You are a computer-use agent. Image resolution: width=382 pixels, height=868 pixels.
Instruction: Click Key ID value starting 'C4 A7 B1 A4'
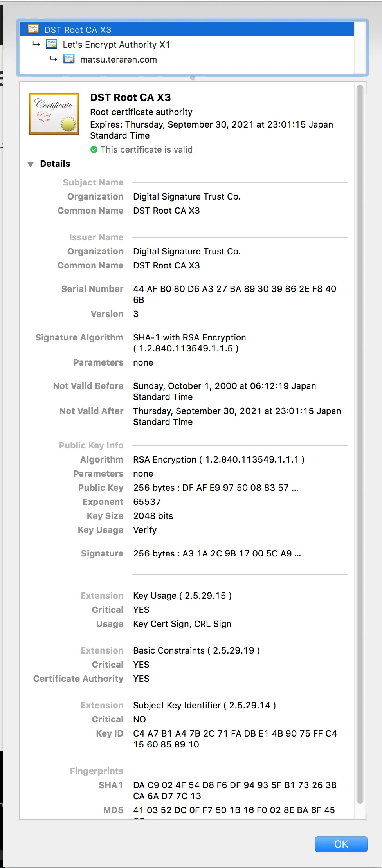point(235,739)
